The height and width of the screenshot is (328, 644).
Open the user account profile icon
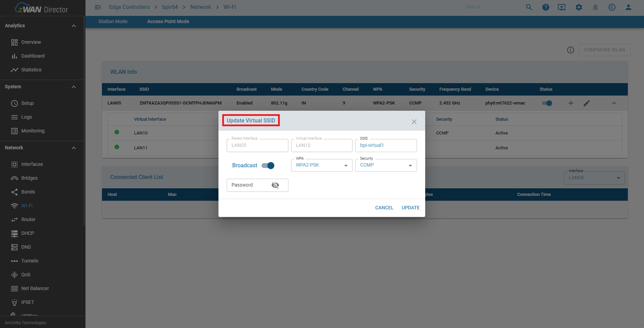click(x=628, y=7)
